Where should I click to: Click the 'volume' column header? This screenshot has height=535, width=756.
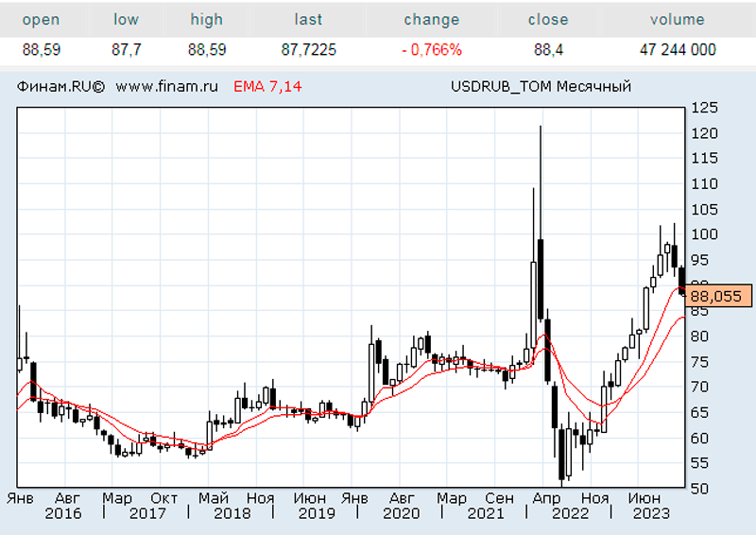point(677,20)
